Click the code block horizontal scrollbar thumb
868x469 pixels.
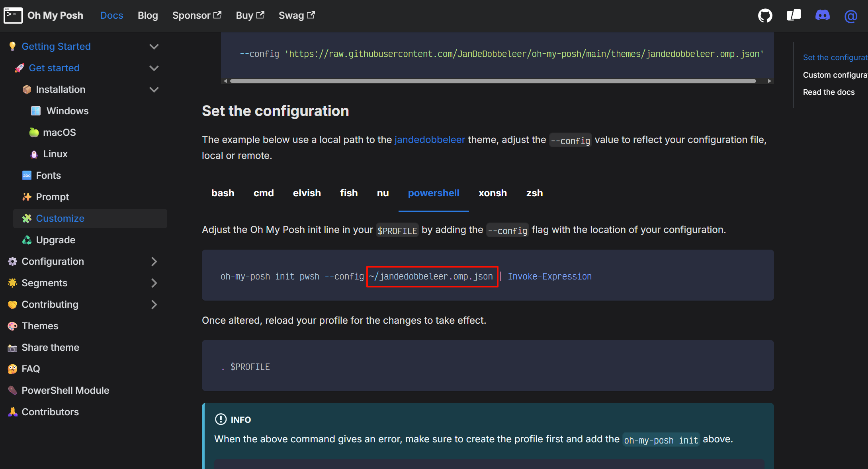pos(493,81)
